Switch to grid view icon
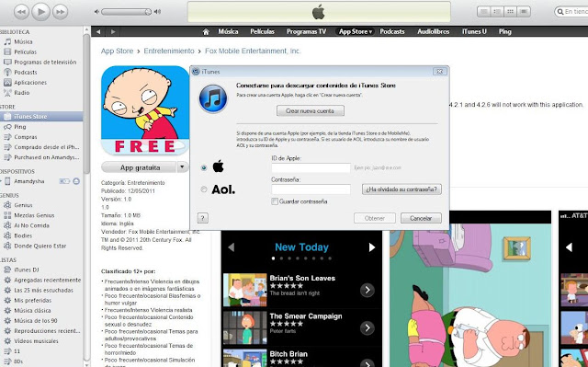This screenshot has width=588, height=367. click(x=510, y=12)
